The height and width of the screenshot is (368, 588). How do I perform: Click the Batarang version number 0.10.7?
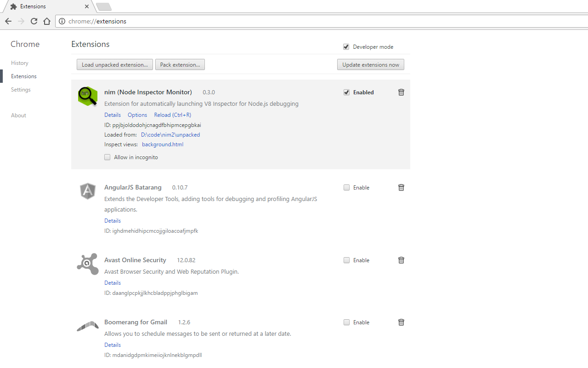pos(180,188)
